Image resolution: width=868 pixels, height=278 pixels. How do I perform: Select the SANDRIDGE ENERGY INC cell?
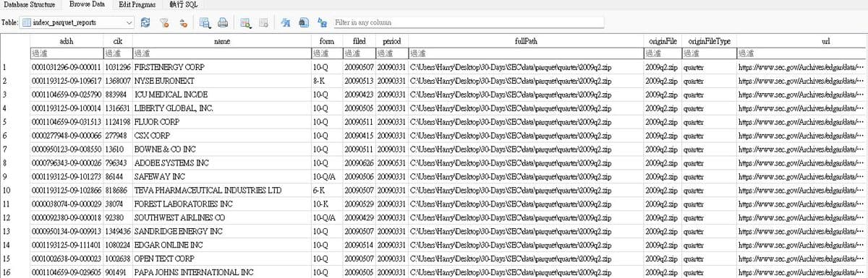[221, 231]
